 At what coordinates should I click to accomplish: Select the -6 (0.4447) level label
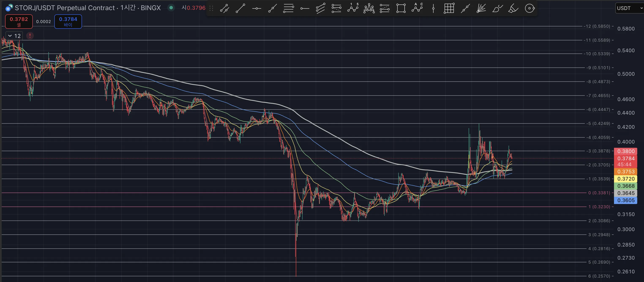(599, 110)
